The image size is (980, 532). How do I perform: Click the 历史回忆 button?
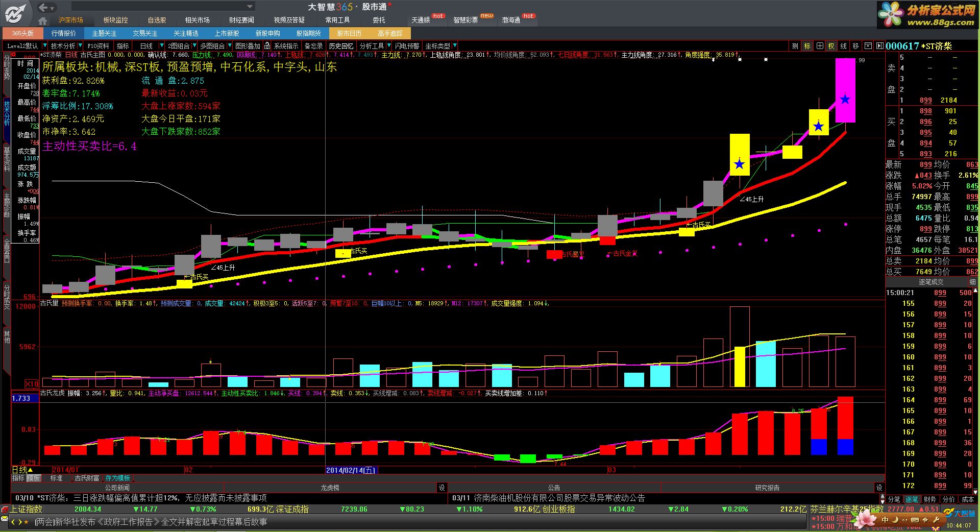click(340, 46)
